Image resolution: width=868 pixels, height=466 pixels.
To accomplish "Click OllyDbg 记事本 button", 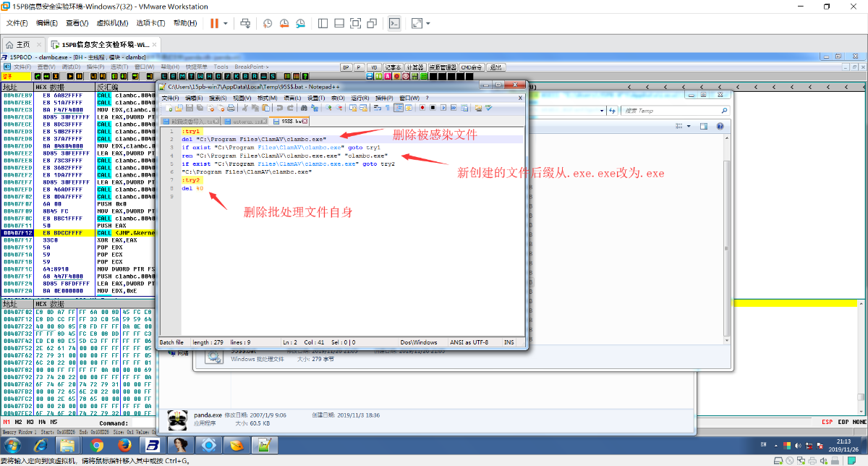I will coord(392,67).
